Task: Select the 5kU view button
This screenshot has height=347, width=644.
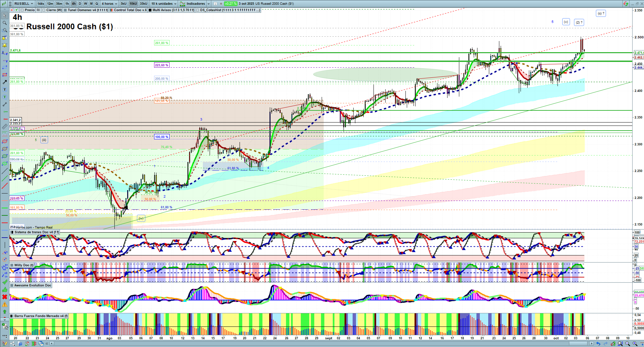Action: coord(123,4)
